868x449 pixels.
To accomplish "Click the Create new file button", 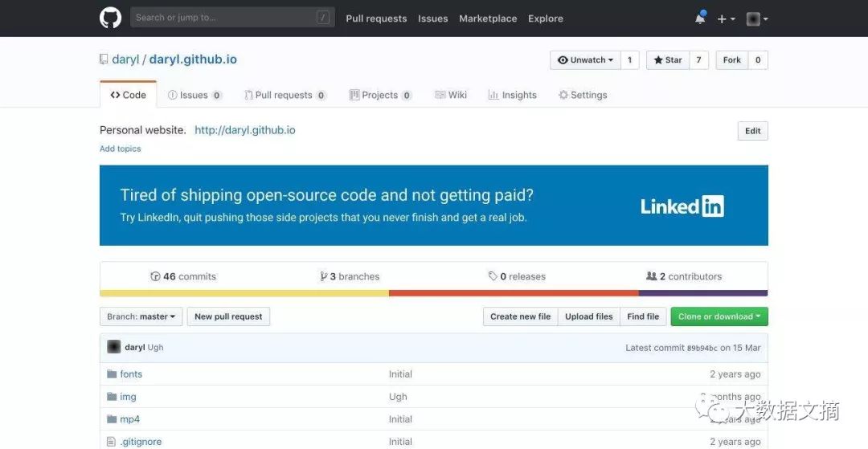I will [520, 316].
